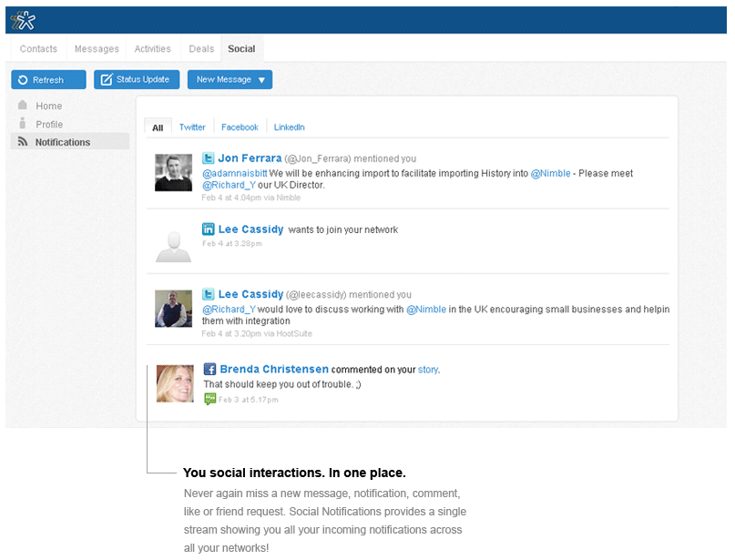Click 'wants to join your network' text
Screen dimensions: 735x560
pyautogui.click(x=343, y=229)
